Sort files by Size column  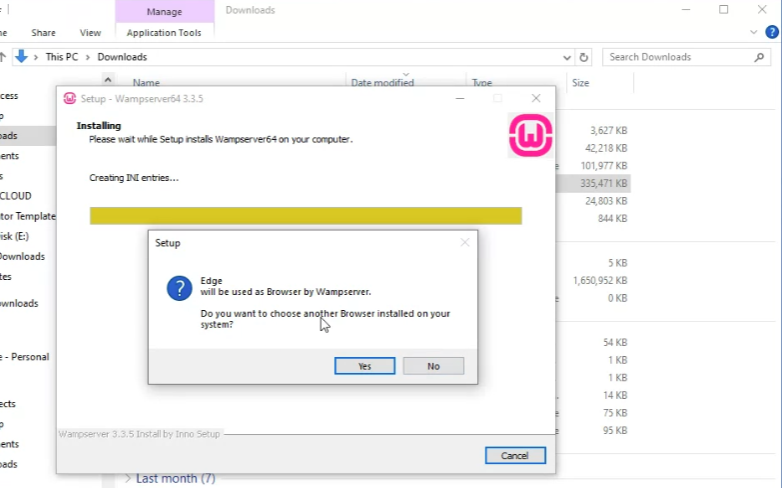[x=581, y=83]
